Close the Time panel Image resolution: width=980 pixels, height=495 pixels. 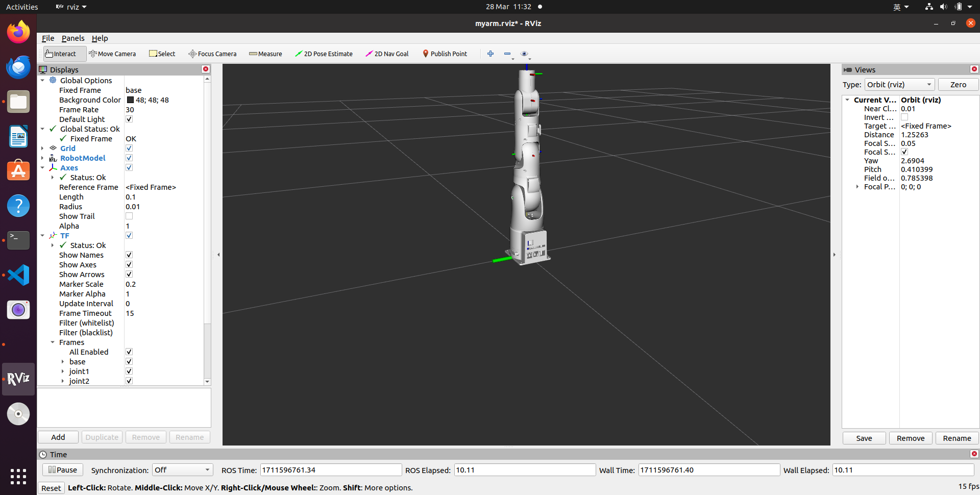click(974, 454)
